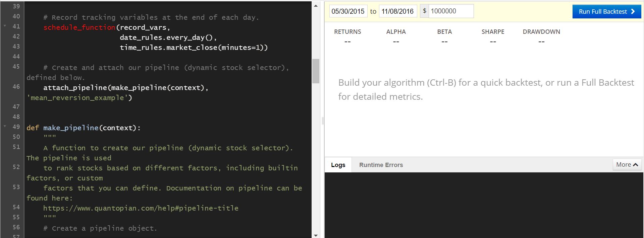Screen dimensions: 644x238
Task: Click date_rules.every_day() on line 42
Action: click(168, 37)
